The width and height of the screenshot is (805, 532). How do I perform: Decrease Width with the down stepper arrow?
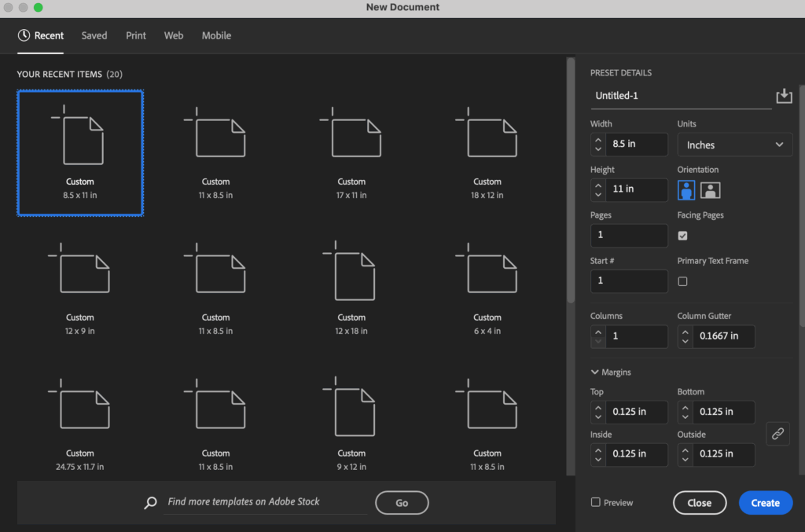(x=598, y=149)
